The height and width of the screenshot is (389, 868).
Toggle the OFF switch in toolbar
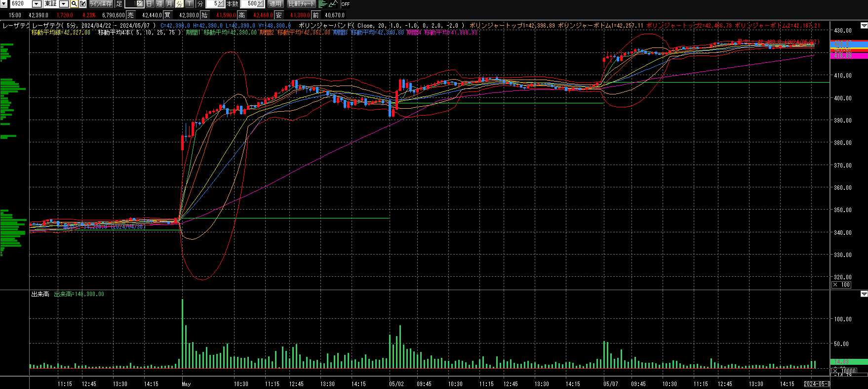(345, 4)
